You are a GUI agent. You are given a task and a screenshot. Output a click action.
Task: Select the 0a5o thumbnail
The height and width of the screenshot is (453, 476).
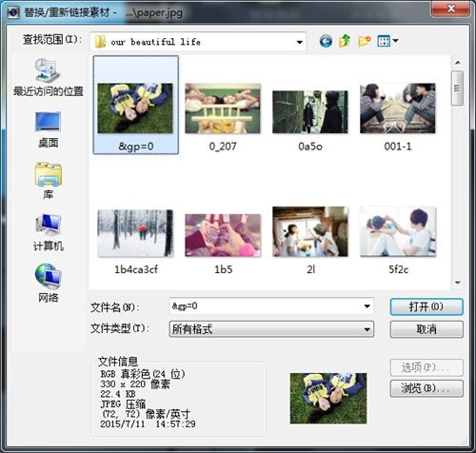pyautogui.click(x=310, y=111)
